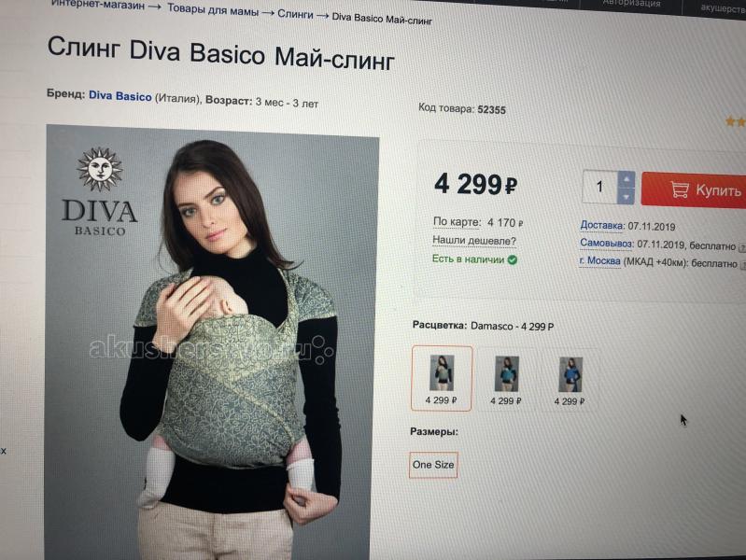Click the Нашли дешевле? link
The height and width of the screenshot is (560, 746).
point(474,241)
